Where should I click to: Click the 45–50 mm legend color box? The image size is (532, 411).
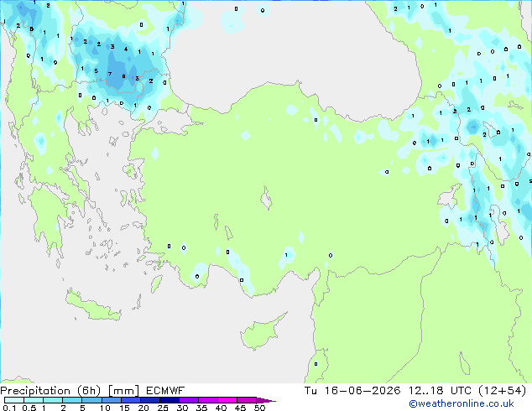tap(247, 400)
